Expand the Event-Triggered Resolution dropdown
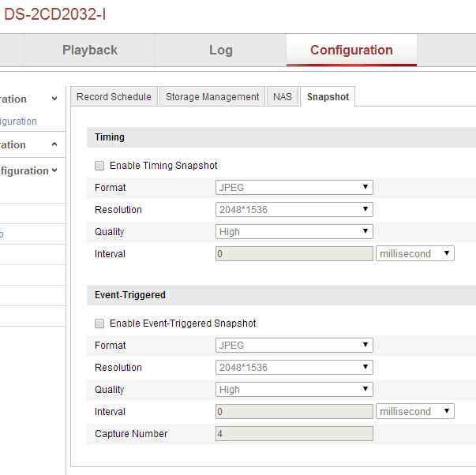 (294, 368)
